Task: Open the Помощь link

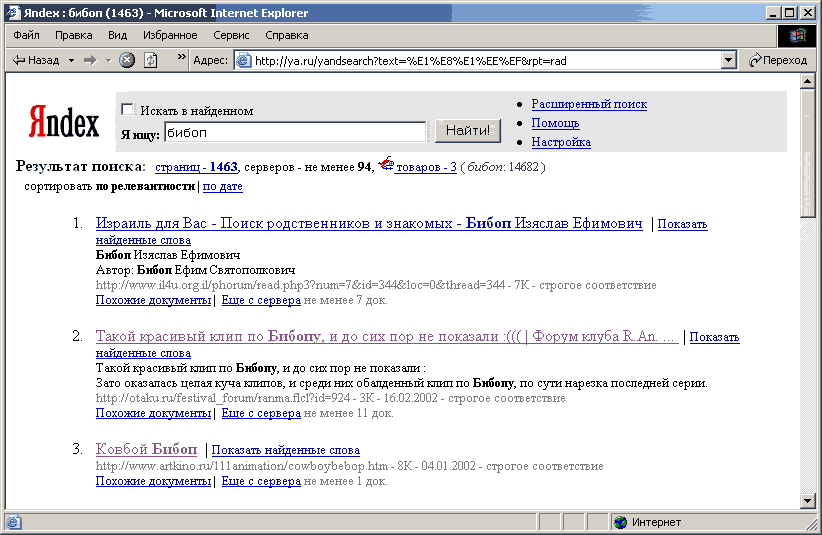Action: 555,123
